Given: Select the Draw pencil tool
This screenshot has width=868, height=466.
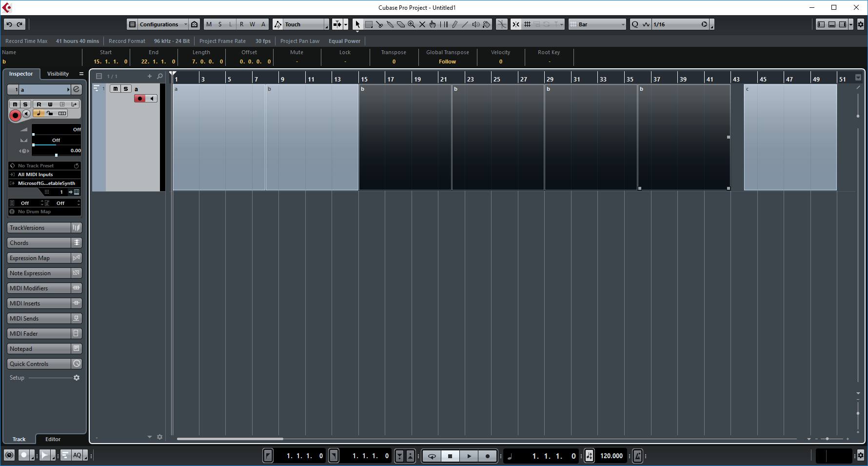Looking at the screenshot, I should [x=454, y=24].
